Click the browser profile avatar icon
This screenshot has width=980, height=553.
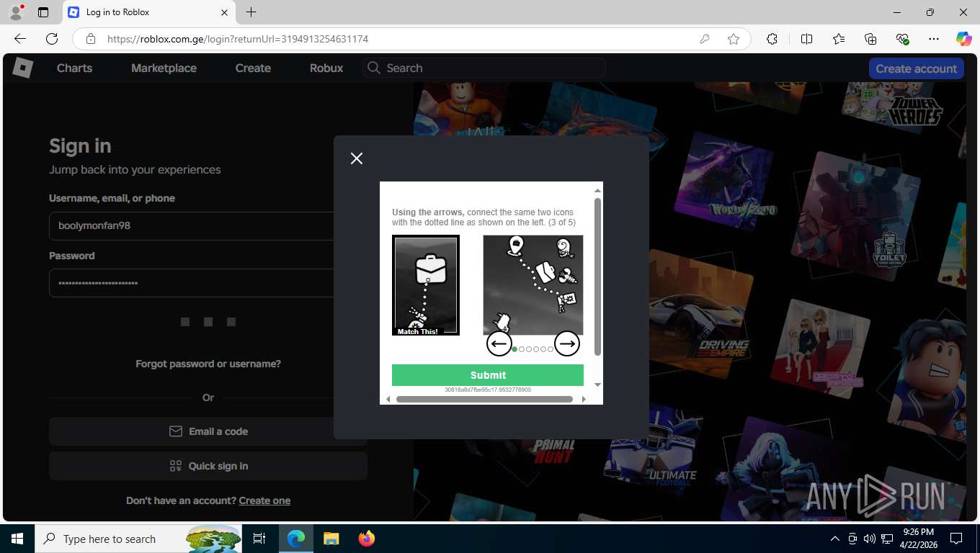point(16,12)
